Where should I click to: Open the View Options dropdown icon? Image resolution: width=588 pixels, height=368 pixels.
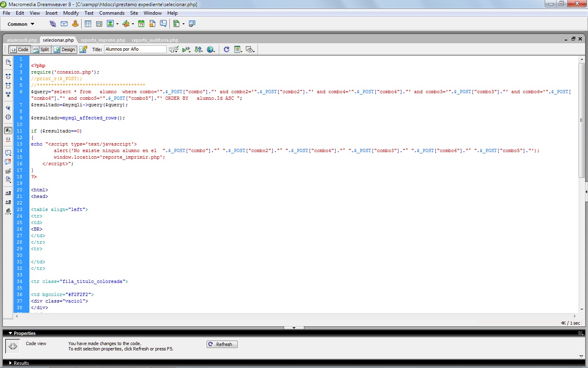coord(238,49)
